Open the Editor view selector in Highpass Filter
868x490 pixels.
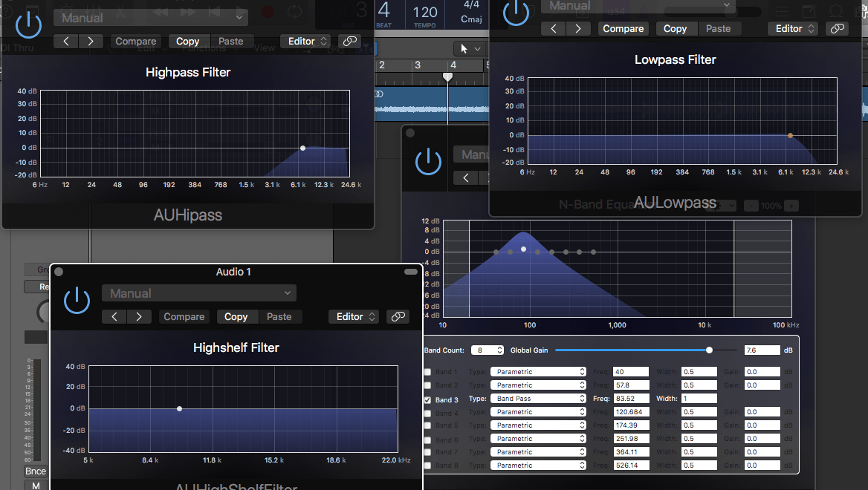click(x=305, y=41)
